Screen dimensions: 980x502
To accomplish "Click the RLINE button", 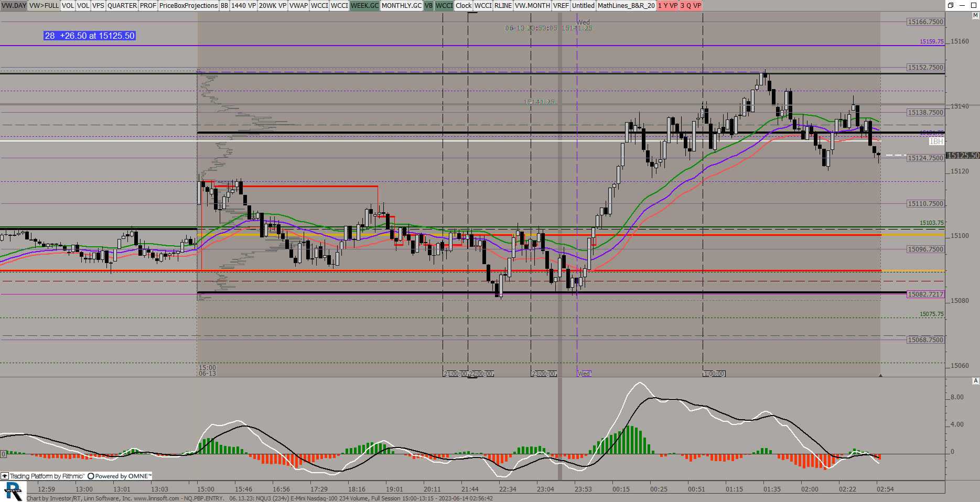I will (503, 5).
